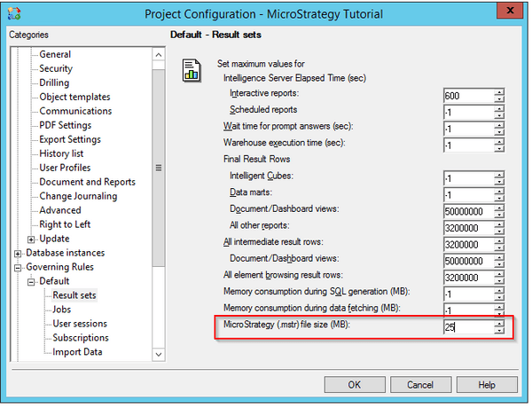The image size is (532, 408).
Task: Select the Import Data category
Action: [x=77, y=352]
